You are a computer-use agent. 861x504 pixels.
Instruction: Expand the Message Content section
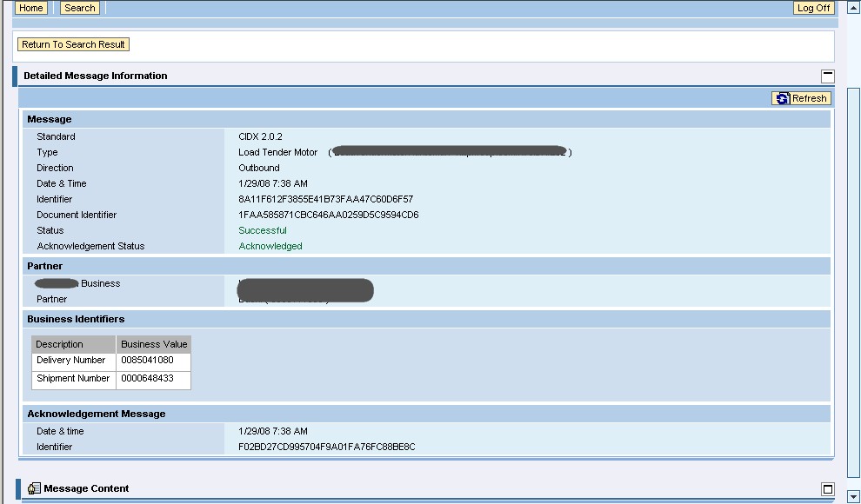click(827, 489)
